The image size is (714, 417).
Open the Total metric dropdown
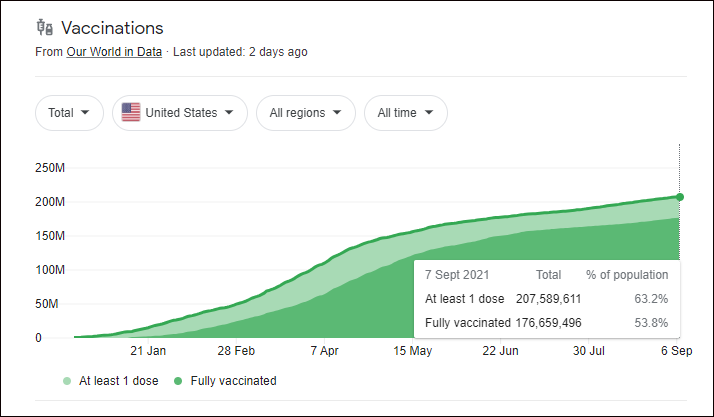pos(69,113)
